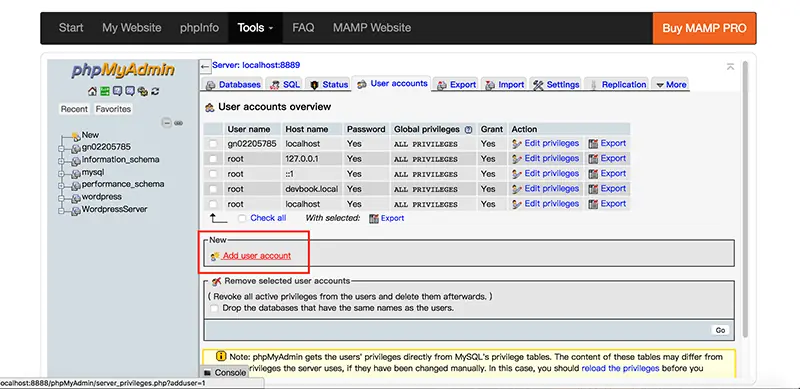This screenshot has width=800, height=389.
Task: Switch to the Databases tab
Action: [233, 85]
